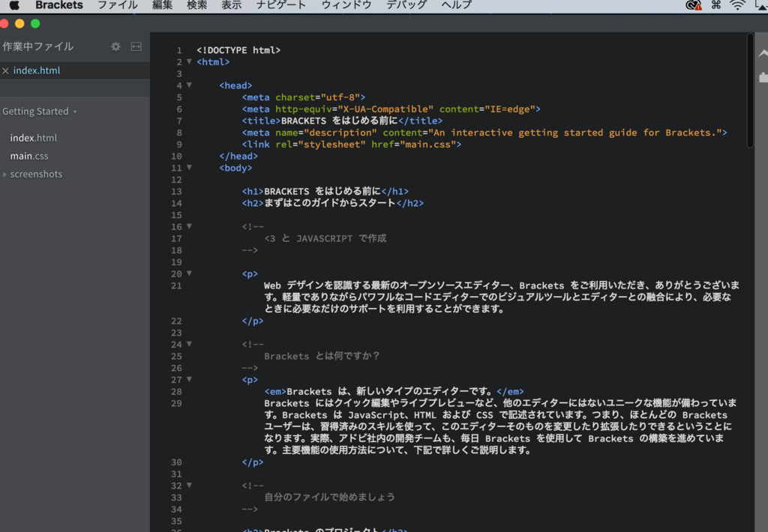Click line number 1 in the gutter
The height and width of the screenshot is (532, 768).
pos(179,50)
